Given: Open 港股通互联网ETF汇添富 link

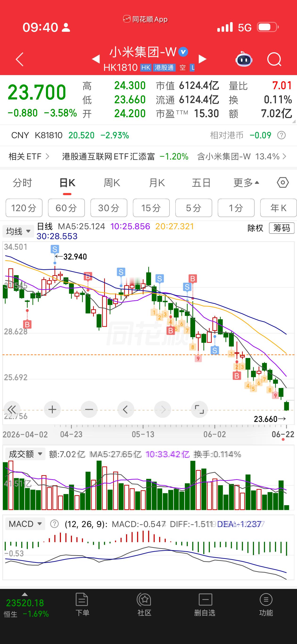Looking at the screenshot, I should pos(108,157).
